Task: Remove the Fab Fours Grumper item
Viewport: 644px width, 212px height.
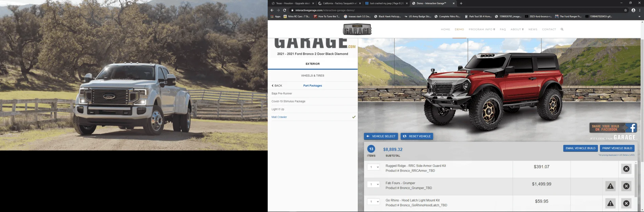Action: tap(626, 186)
